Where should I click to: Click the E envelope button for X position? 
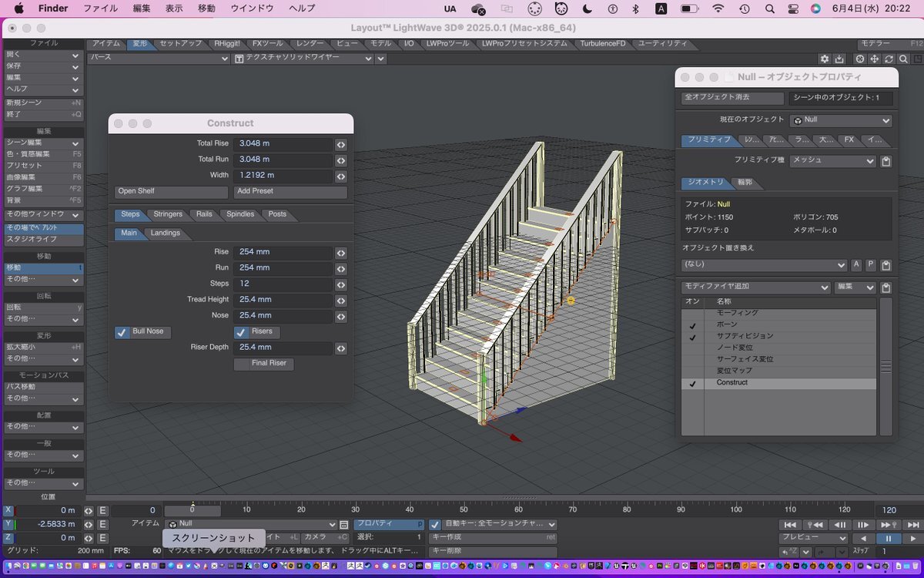click(x=102, y=510)
